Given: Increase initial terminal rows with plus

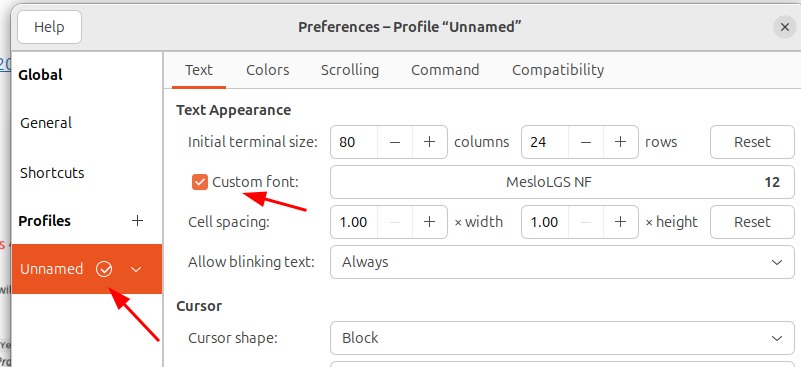Looking at the screenshot, I should [621, 142].
